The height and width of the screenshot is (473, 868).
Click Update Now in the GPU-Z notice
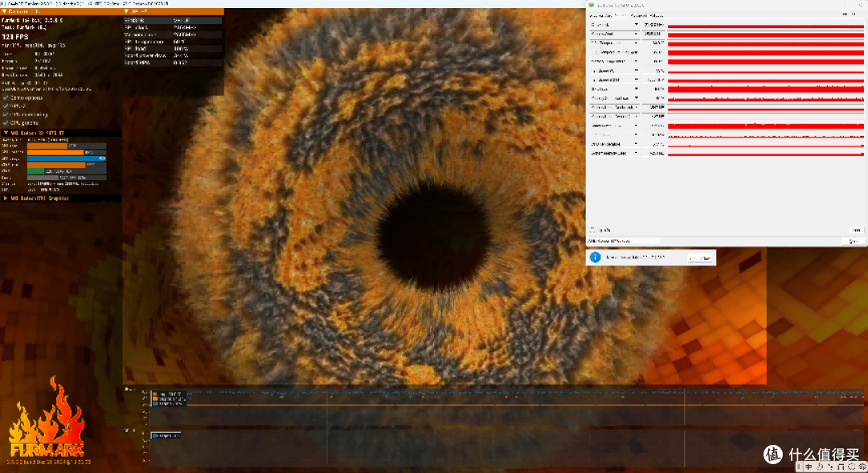700,258
